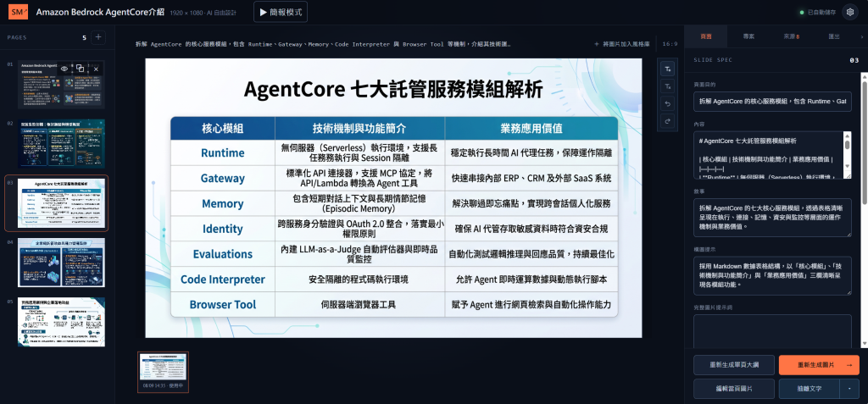The height and width of the screenshot is (404, 868).
Task: Click the 頁面目的 input field
Action: [x=772, y=102]
